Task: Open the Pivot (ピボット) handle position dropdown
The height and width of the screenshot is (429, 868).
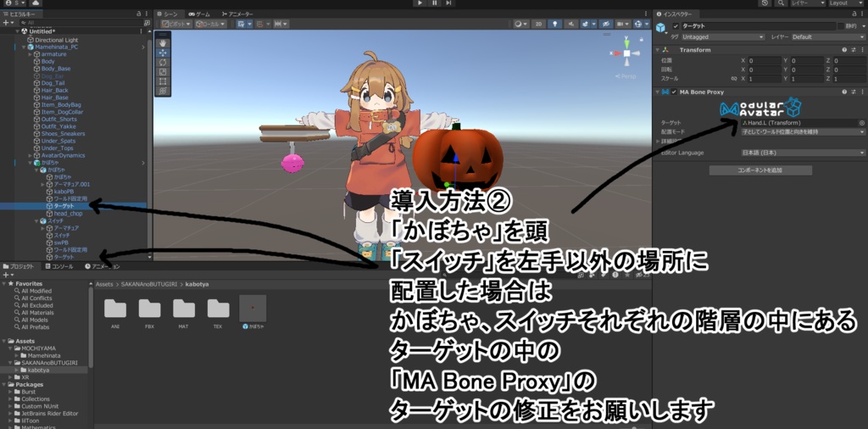Action: point(176,24)
